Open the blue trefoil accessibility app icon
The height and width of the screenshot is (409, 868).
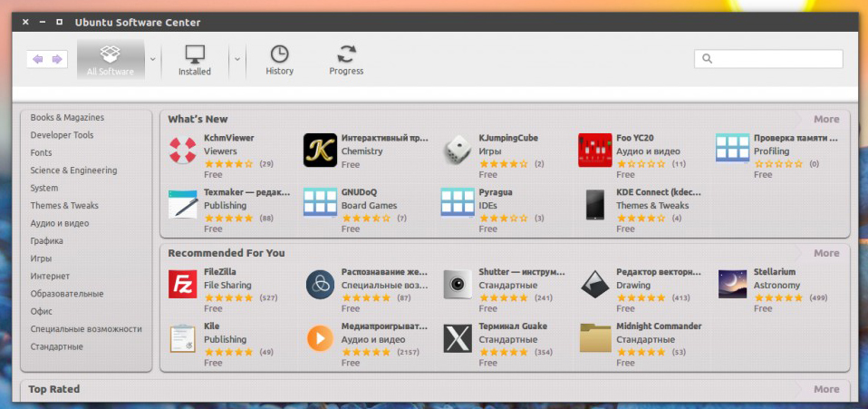tap(320, 285)
